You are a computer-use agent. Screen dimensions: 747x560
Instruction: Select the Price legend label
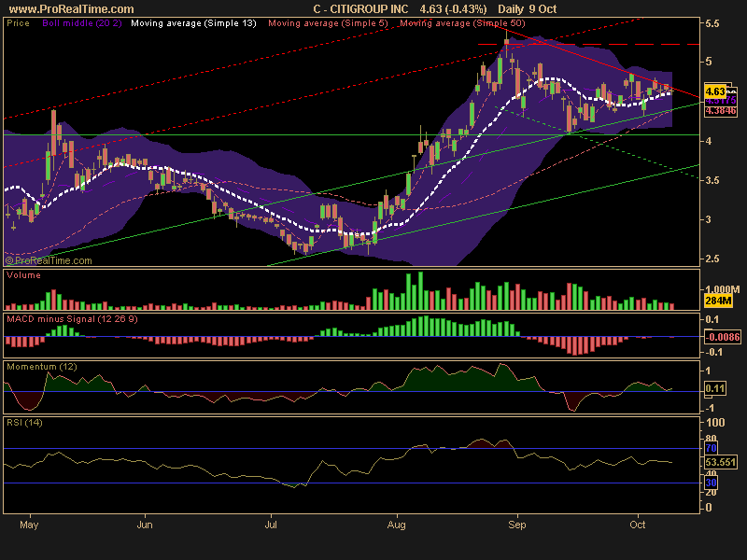(x=18, y=23)
